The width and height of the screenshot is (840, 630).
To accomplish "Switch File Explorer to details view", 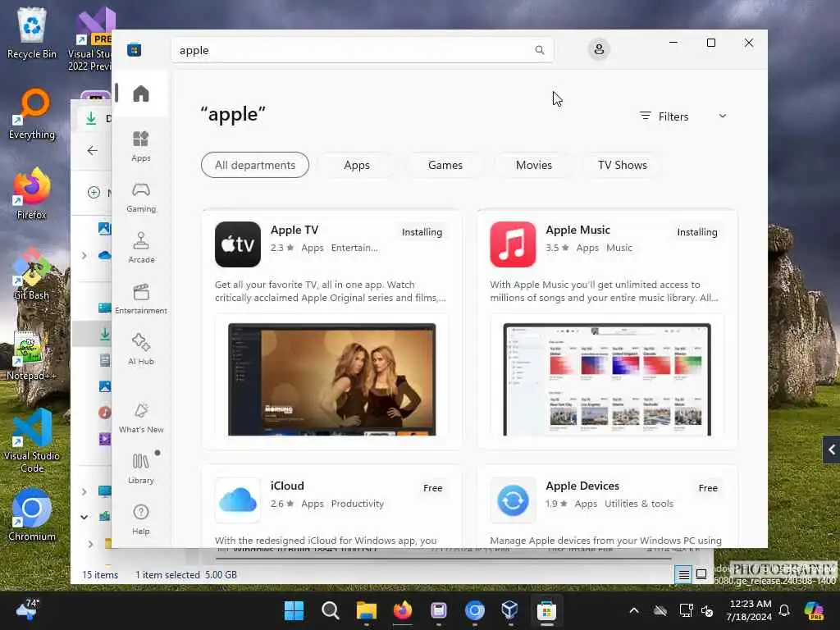I will 683,575.
